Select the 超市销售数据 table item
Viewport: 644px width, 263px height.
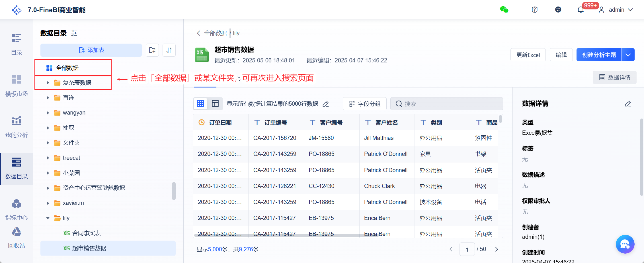[108, 248]
